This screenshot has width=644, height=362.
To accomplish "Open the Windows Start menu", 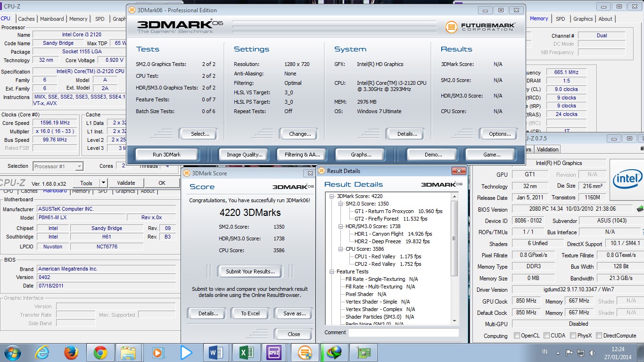I will click(x=12, y=353).
